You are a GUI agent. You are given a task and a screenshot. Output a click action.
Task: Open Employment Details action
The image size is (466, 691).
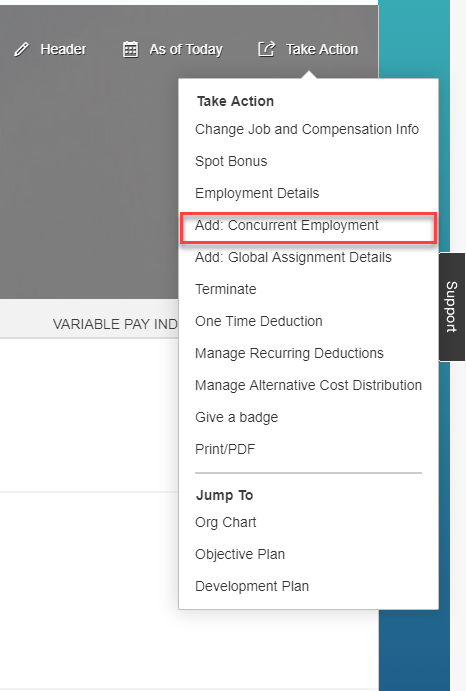click(x=257, y=193)
